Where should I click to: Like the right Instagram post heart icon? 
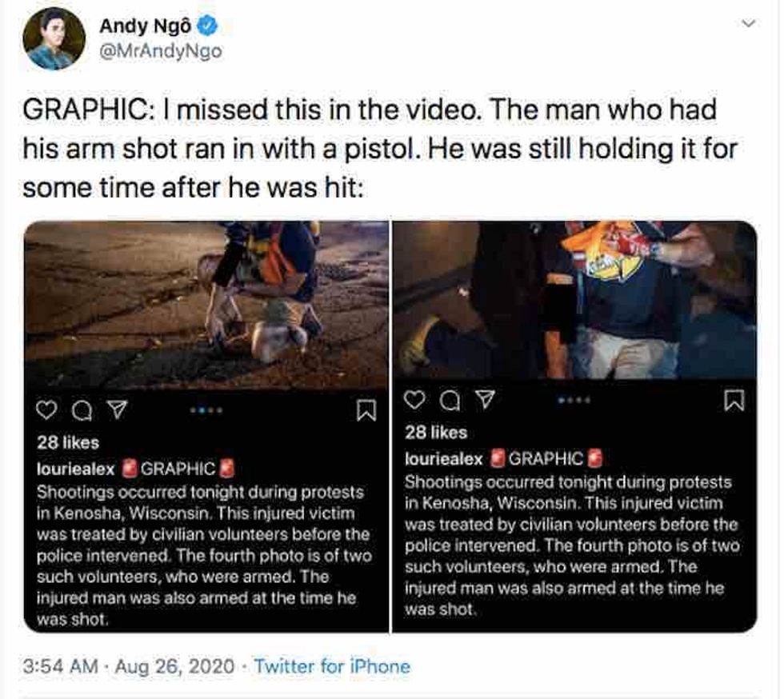coord(415,401)
